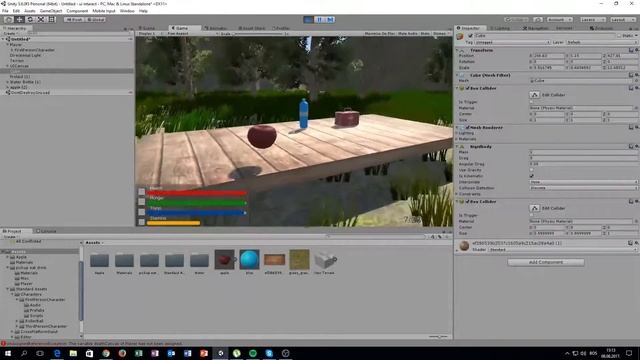Toggle the Global handle rotation button

(96, 19)
